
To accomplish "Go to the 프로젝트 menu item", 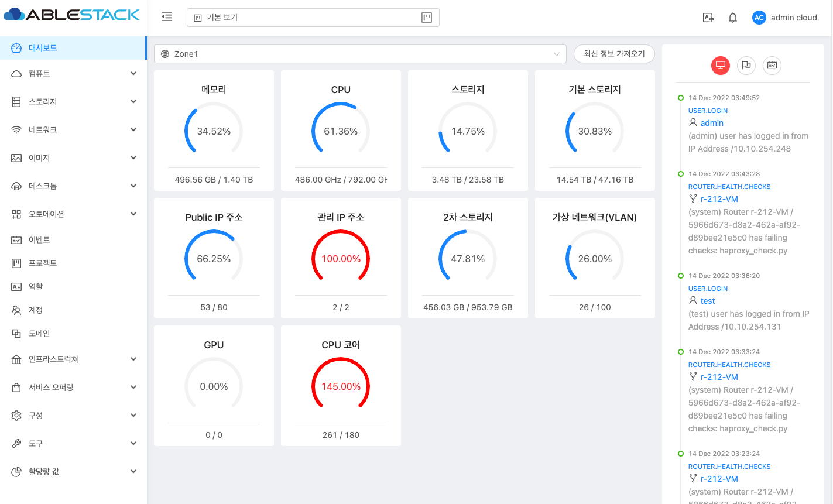I will click(x=43, y=263).
